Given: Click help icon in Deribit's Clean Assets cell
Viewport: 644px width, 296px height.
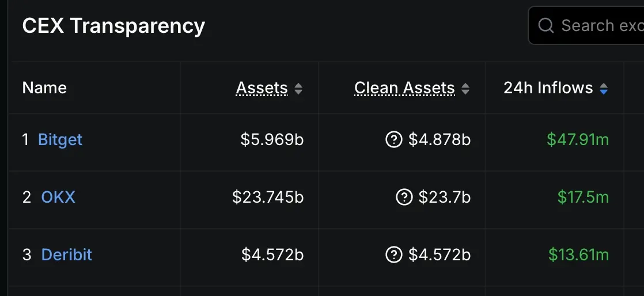Looking at the screenshot, I should (x=393, y=255).
